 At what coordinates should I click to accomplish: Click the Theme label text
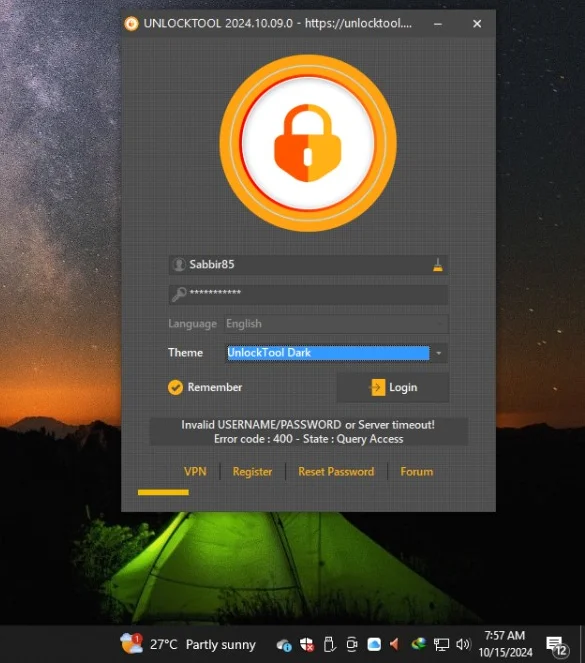coord(186,353)
